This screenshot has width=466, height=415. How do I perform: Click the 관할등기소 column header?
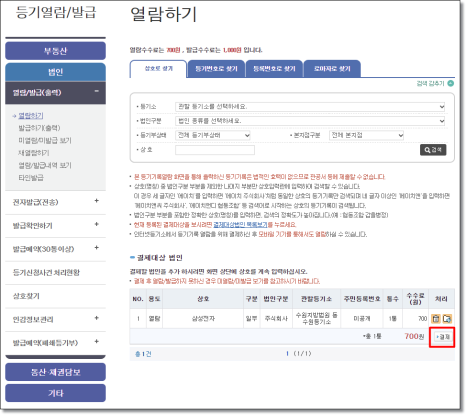(x=316, y=299)
